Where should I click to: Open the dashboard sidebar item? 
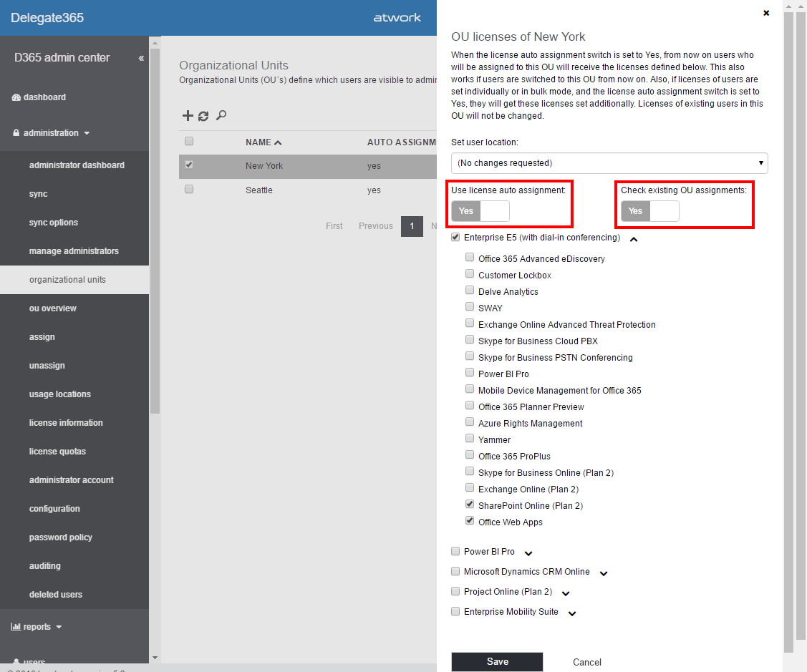coord(39,97)
